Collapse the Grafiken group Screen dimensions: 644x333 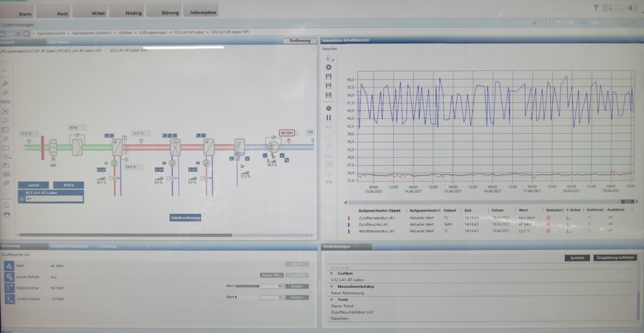tap(331, 273)
